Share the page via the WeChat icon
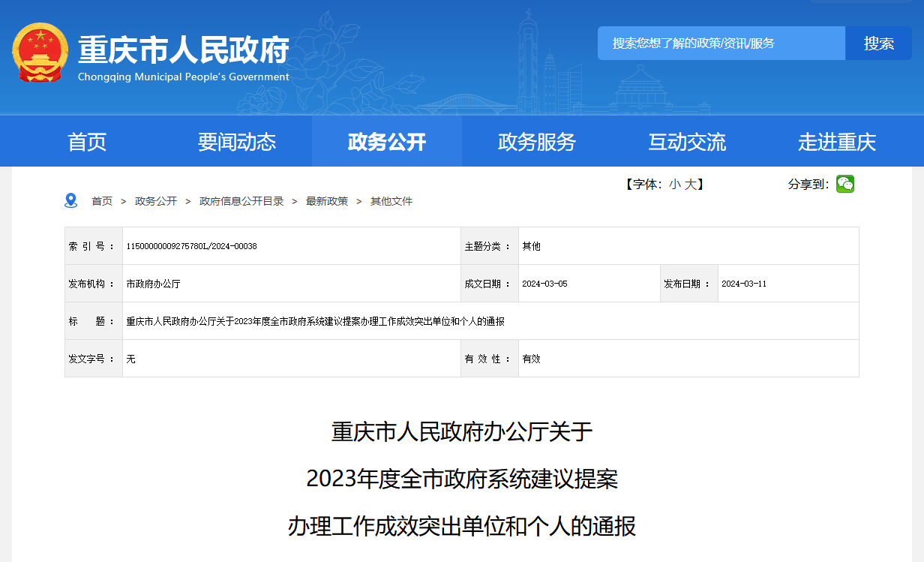 click(x=846, y=183)
